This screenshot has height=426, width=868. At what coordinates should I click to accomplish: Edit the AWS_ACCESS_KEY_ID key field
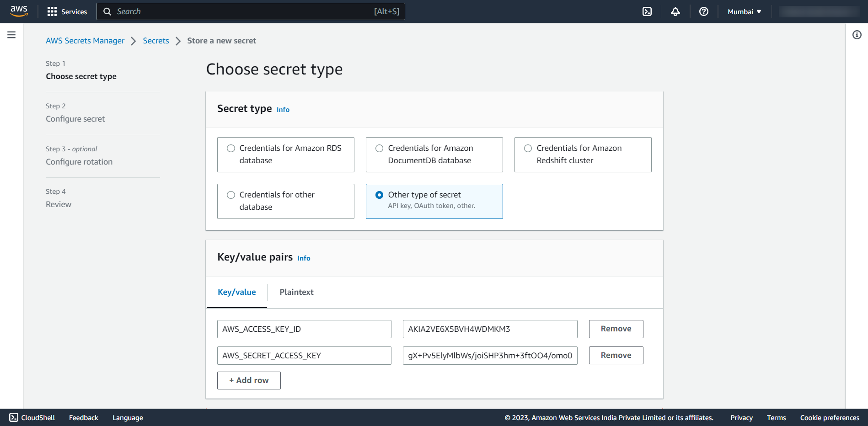(x=304, y=329)
